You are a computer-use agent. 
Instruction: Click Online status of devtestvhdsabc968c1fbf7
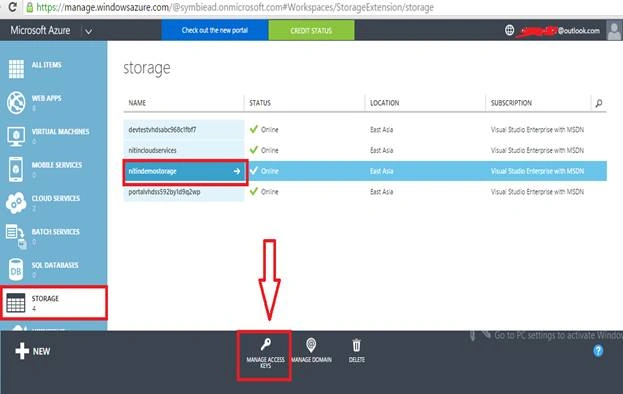point(270,129)
